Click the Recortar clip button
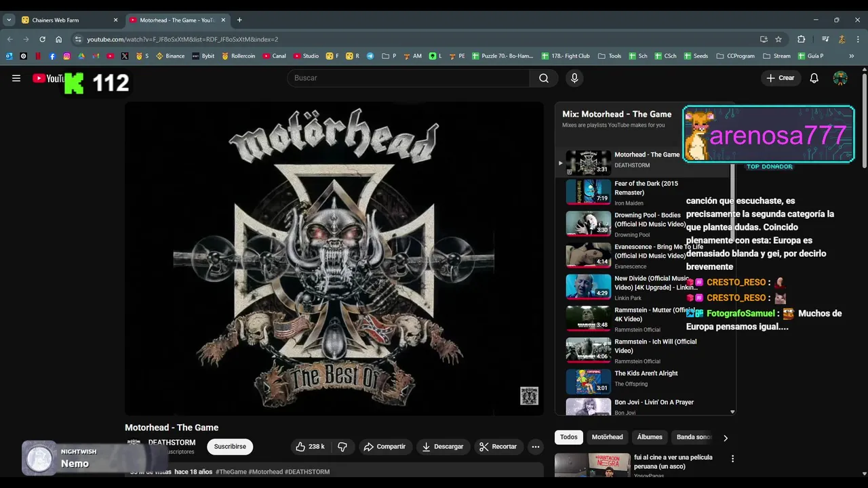Viewport: 868px width, 488px height. pos(498,447)
